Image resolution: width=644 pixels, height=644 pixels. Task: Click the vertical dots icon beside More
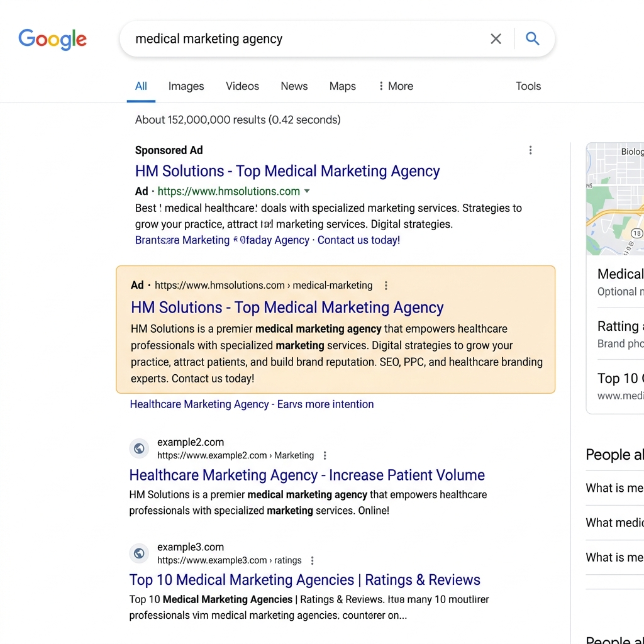pyautogui.click(x=381, y=86)
